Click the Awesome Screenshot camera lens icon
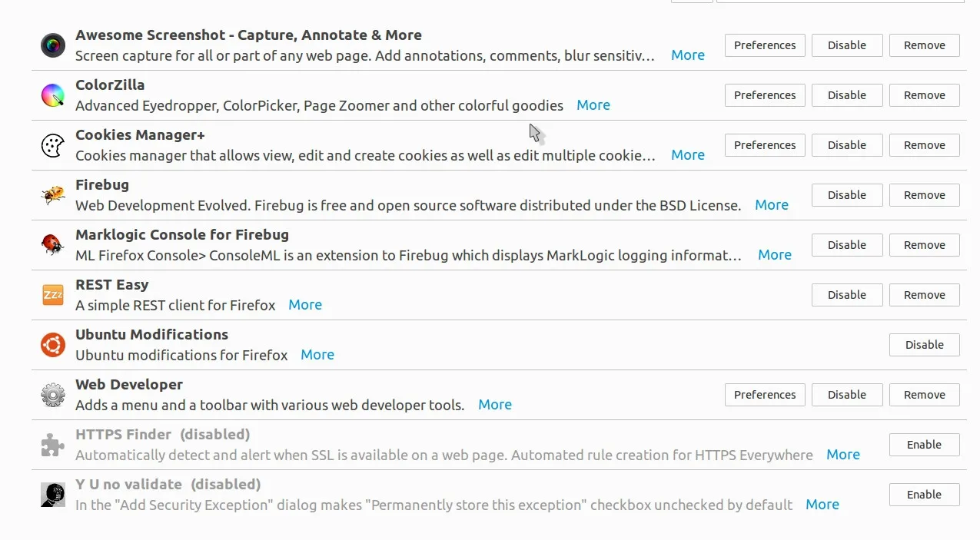980x540 pixels. pyautogui.click(x=53, y=45)
